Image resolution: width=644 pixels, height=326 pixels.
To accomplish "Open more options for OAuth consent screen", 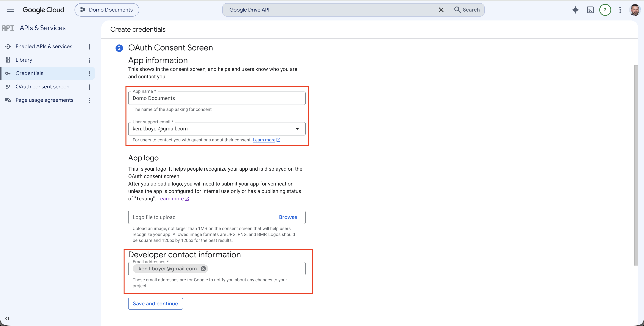I will [x=89, y=87].
